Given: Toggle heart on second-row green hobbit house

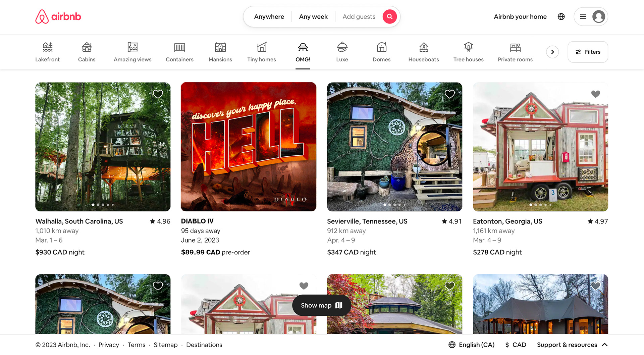Looking at the screenshot, I should click(158, 286).
